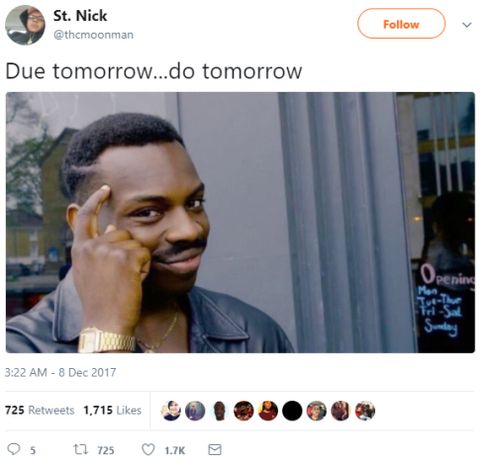Click the solid black circle liker avatar
Viewport: 495px width, 466px height.
pos(292,410)
